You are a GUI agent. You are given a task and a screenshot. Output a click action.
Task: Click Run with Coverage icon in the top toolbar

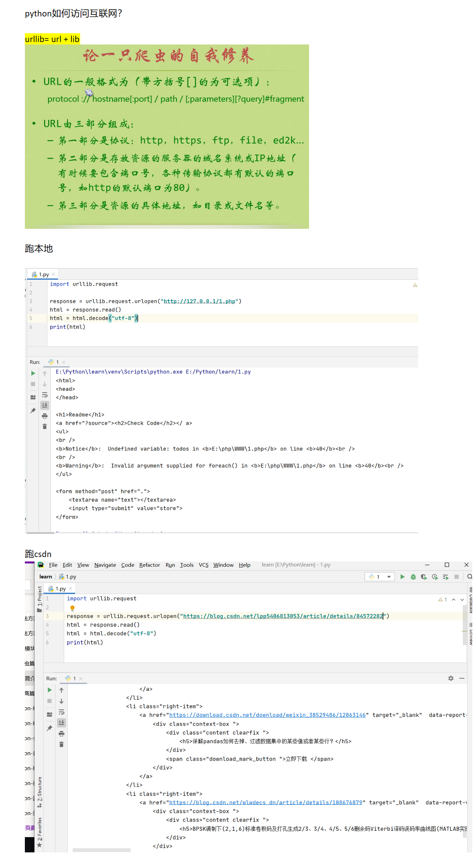coord(424,577)
